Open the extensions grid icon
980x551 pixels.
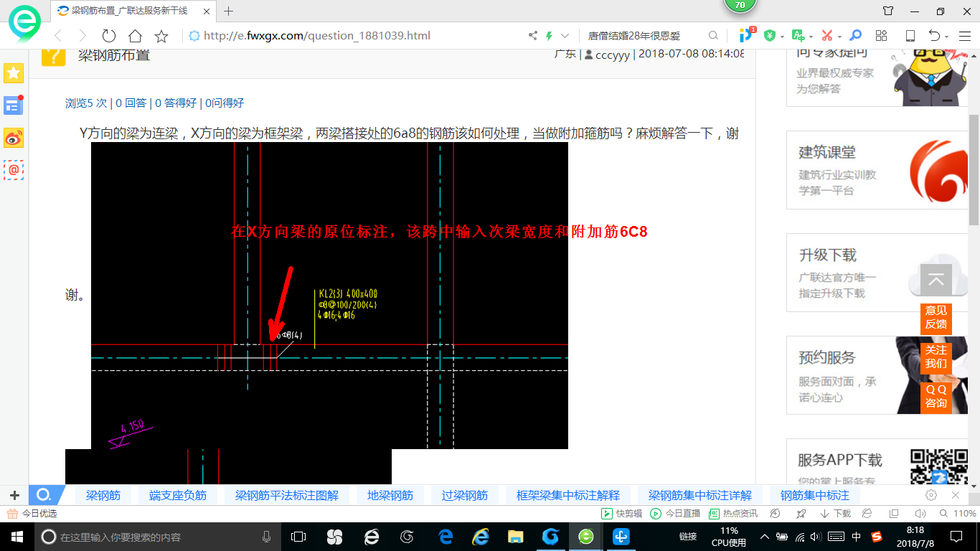click(x=882, y=36)
